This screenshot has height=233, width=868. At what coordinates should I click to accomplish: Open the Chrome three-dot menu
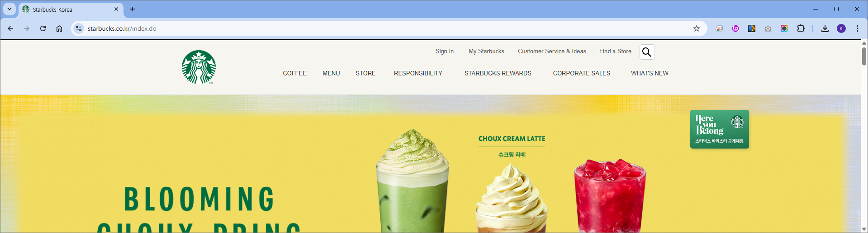(858, 28)
